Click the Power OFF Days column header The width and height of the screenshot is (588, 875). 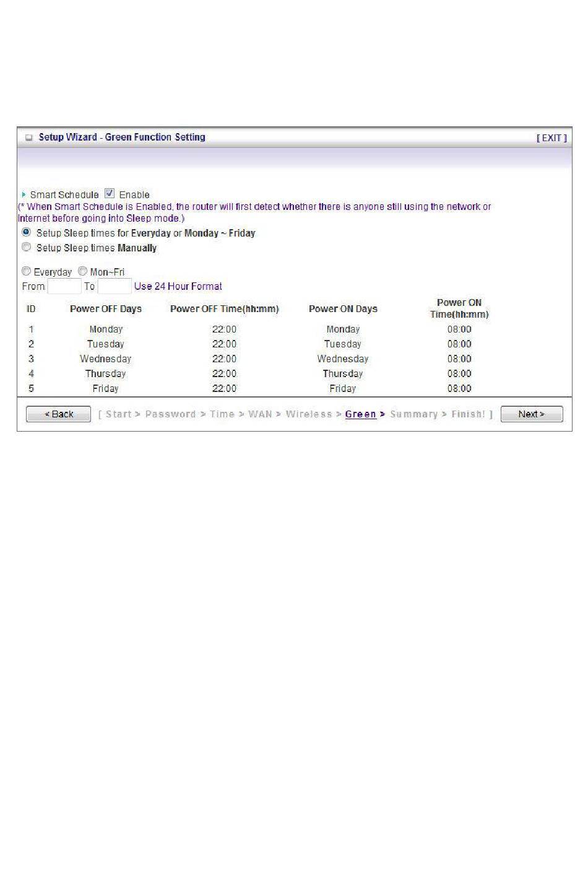[106, 308]
